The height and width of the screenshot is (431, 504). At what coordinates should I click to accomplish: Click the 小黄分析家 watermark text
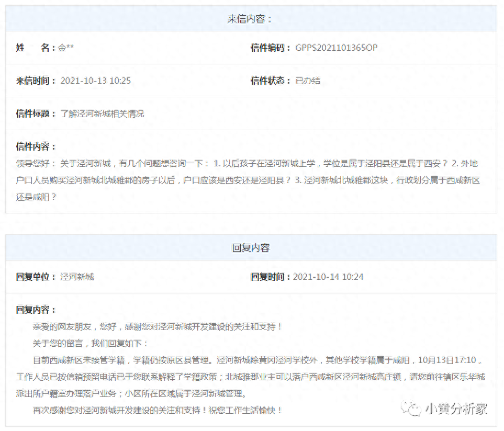456,409
